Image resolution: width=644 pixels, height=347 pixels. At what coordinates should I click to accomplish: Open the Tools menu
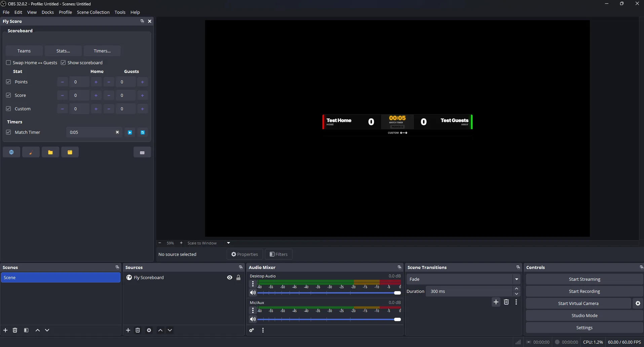120,12
